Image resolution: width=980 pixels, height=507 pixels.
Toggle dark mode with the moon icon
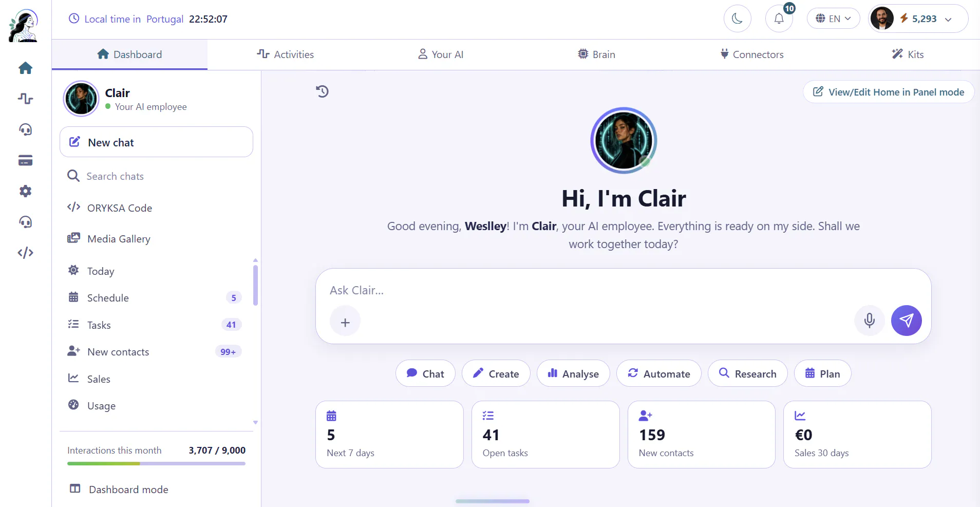coord(737,18)
